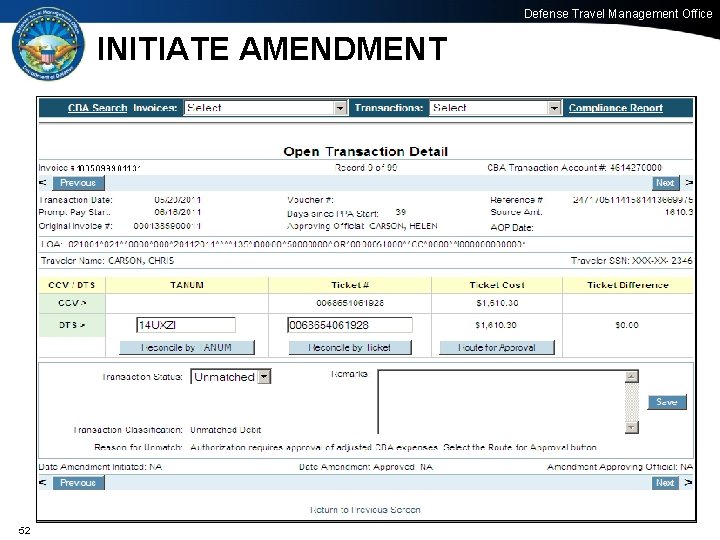Click approving official CARSON, HELEN
This screenshot has width=720, height=540.
(404, 226)
